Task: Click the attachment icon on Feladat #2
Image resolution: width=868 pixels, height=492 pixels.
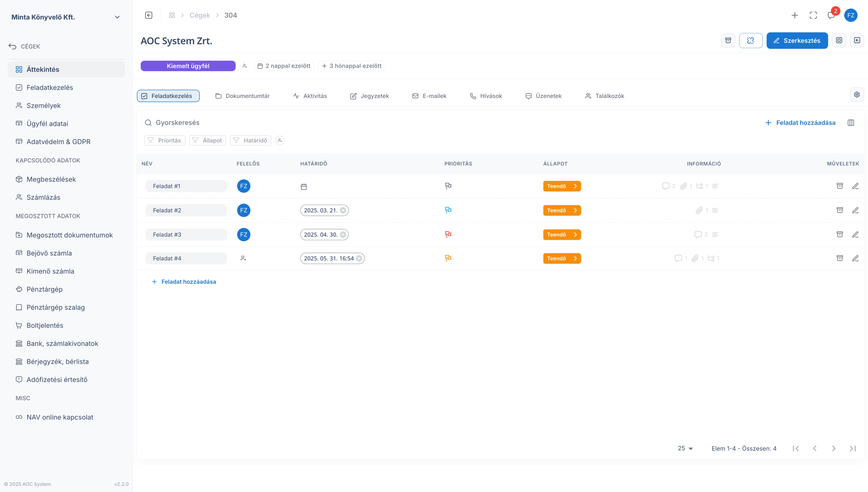Action: pyautogui.click(x=699, y=210)
